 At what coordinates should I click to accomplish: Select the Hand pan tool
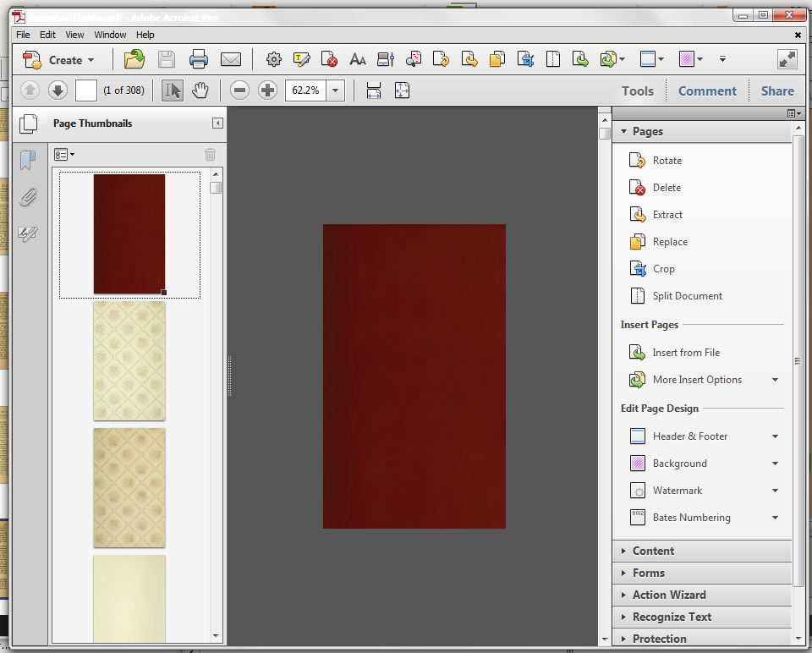point(200,91)
